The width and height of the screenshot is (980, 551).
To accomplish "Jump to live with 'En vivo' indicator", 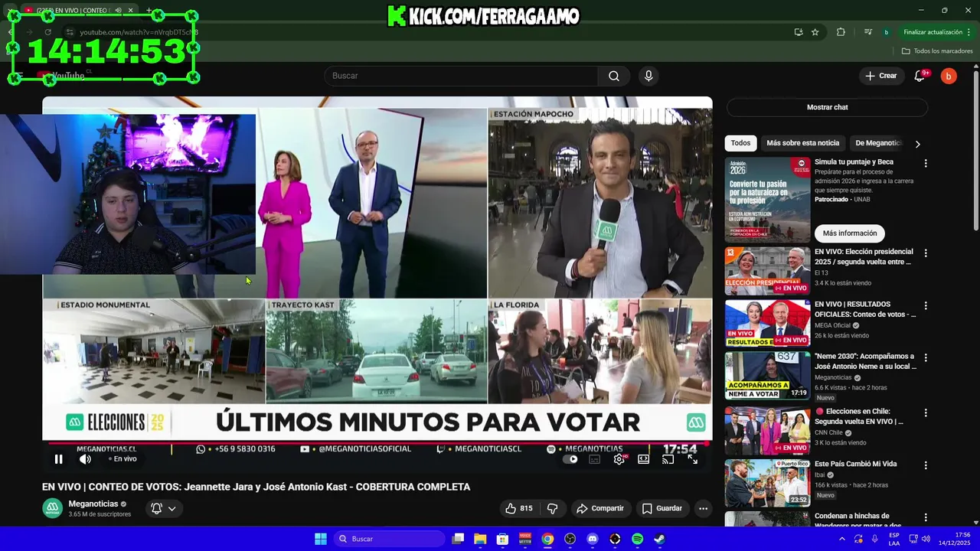I will (x=122, y=459).
